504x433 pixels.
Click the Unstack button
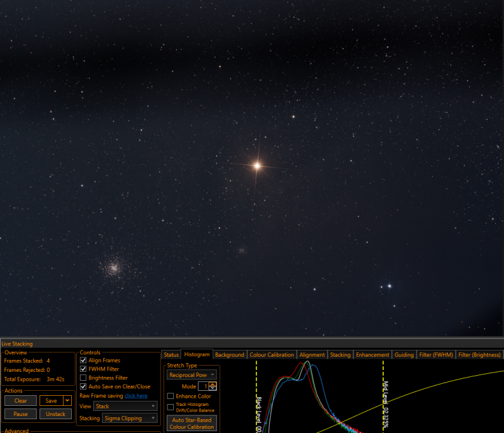55,413
